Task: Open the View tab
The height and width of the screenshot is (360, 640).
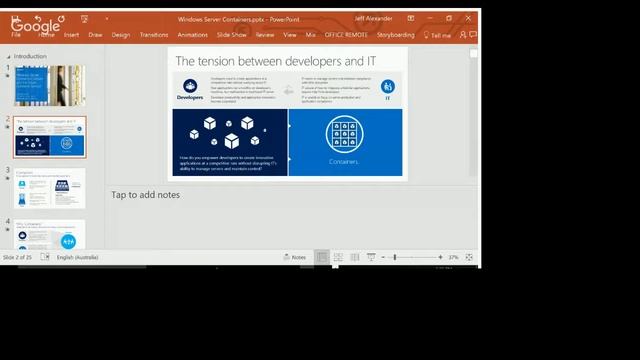Action: pos(290,35)
